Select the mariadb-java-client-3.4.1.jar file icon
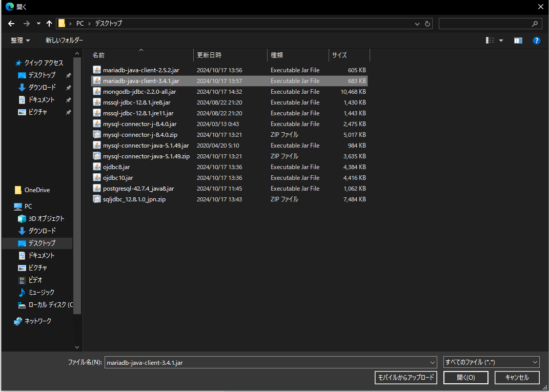The width and height of the screenshot is (549, 392). click(97, 81)
